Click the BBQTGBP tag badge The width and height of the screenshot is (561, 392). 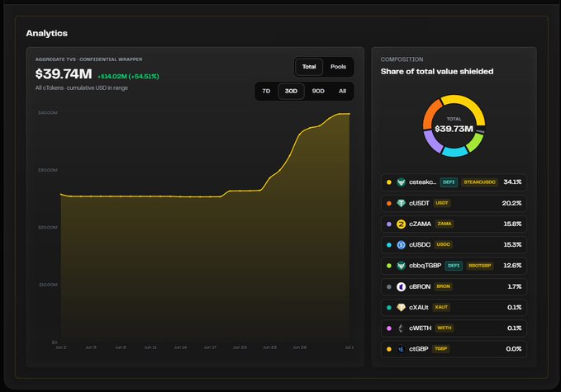(x=480, y=266)
